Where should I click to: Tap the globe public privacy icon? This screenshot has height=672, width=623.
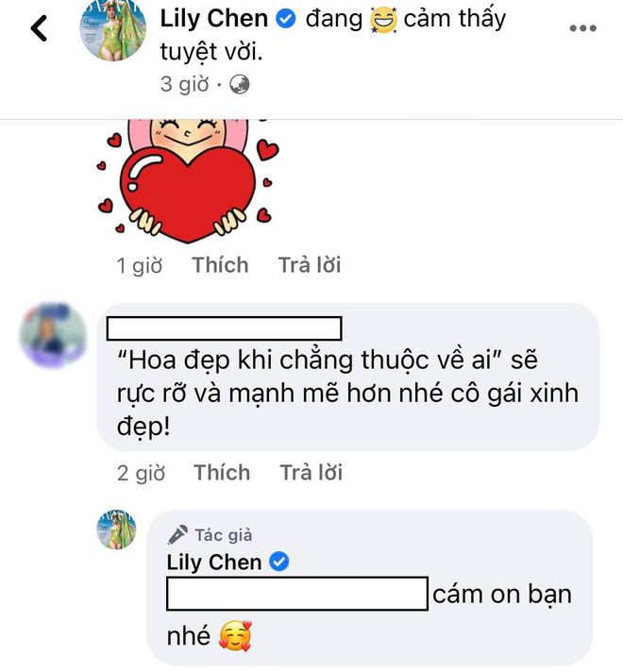point(239,84)
